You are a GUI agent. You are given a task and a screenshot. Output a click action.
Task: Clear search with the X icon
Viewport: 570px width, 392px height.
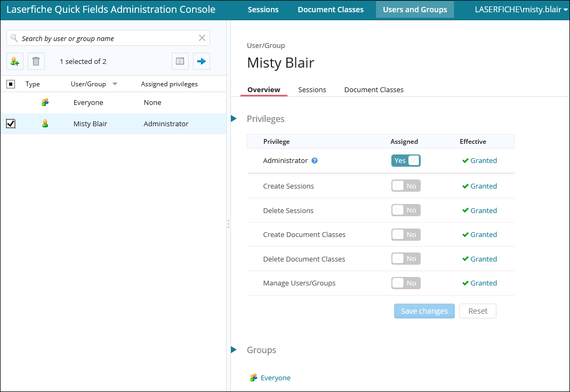202,38
